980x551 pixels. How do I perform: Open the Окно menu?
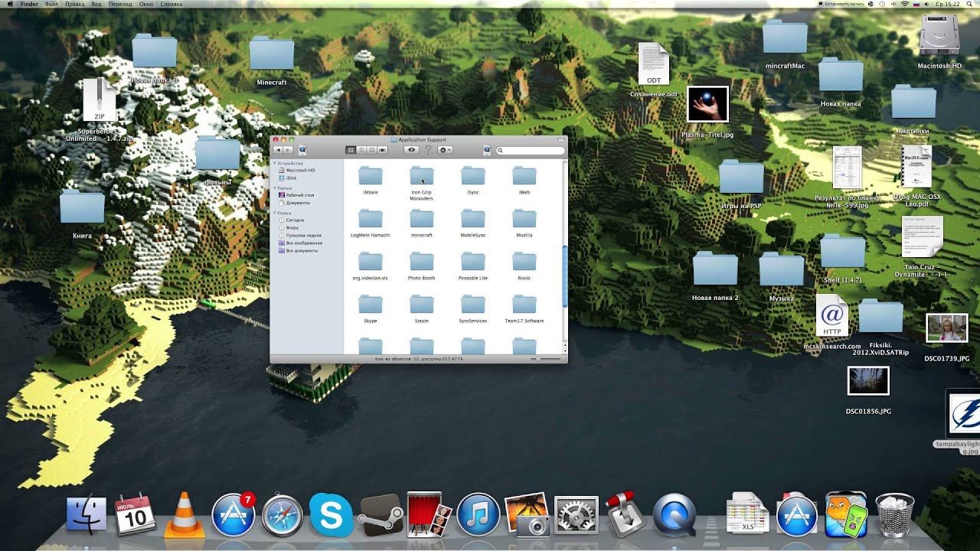point(145,4)
